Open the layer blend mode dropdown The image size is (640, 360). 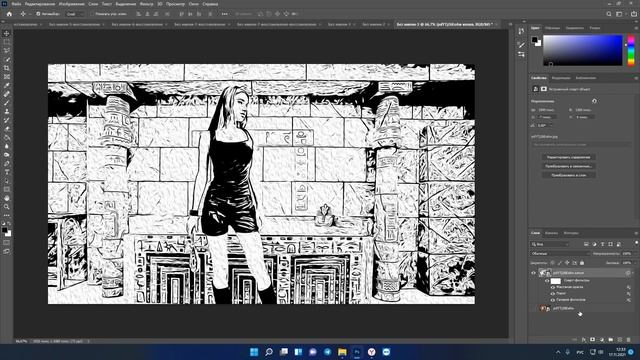(560, 253)
